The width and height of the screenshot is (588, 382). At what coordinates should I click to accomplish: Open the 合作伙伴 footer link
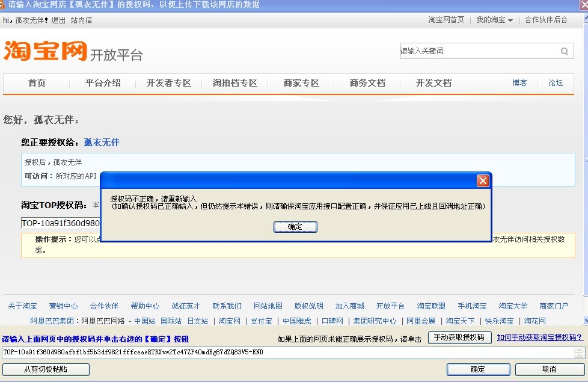click(x=104, y=306)
